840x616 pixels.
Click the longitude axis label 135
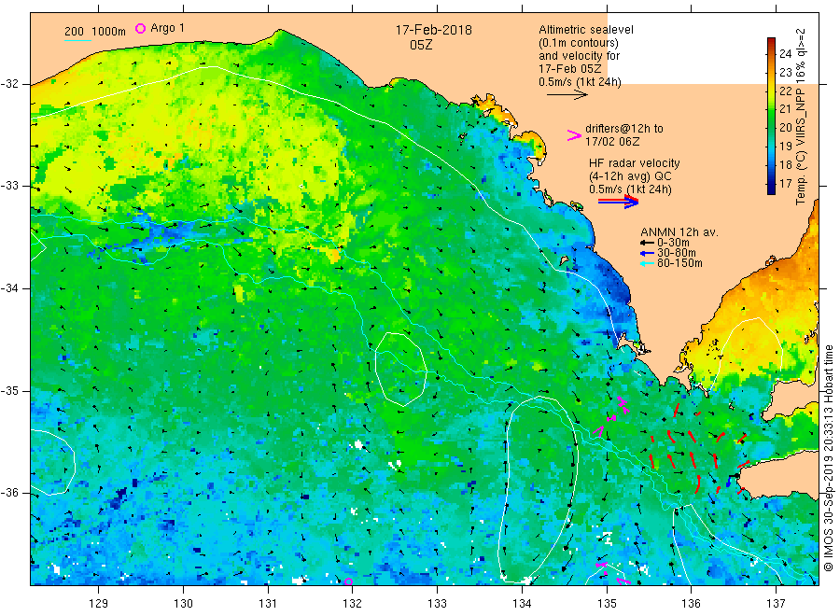[x=607, y=604]
